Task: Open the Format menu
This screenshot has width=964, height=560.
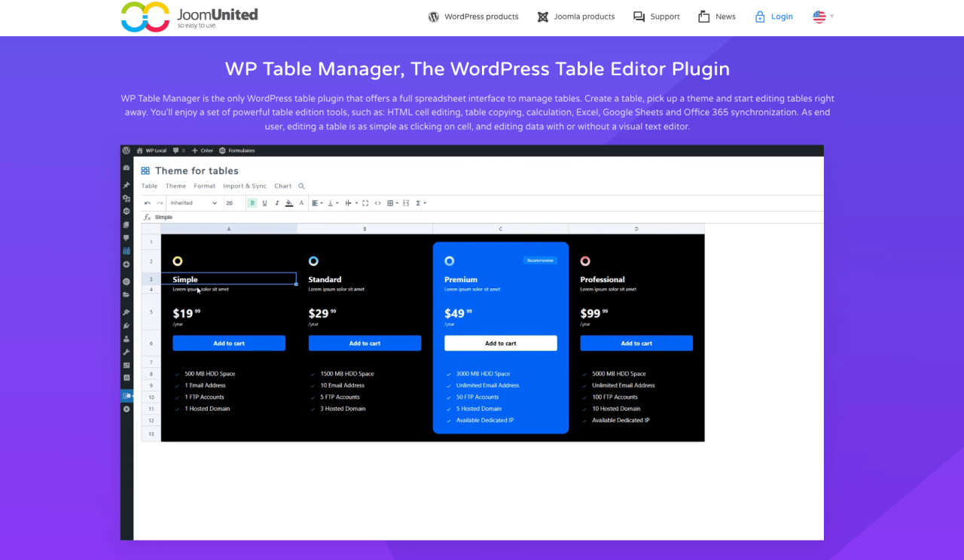Action: pyautogui.click(x=204, y=186)
